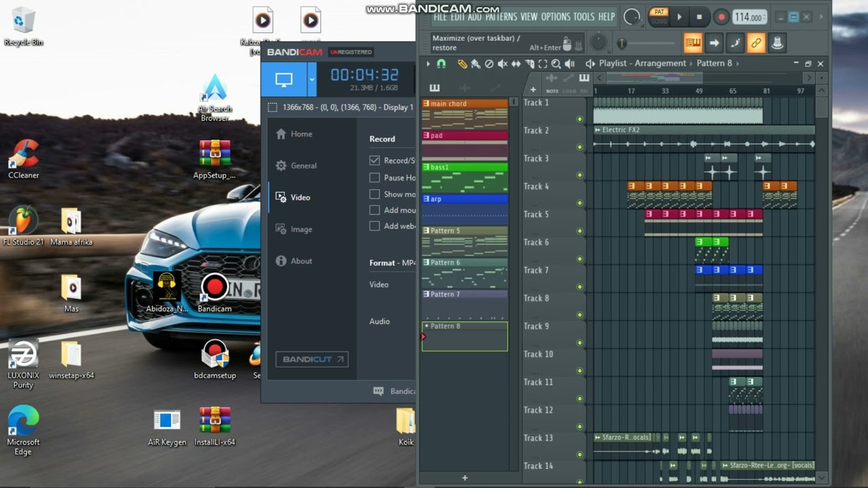
Task: Enable the Pause Ho checkbox in Bandicam
Action: [374, 178]
